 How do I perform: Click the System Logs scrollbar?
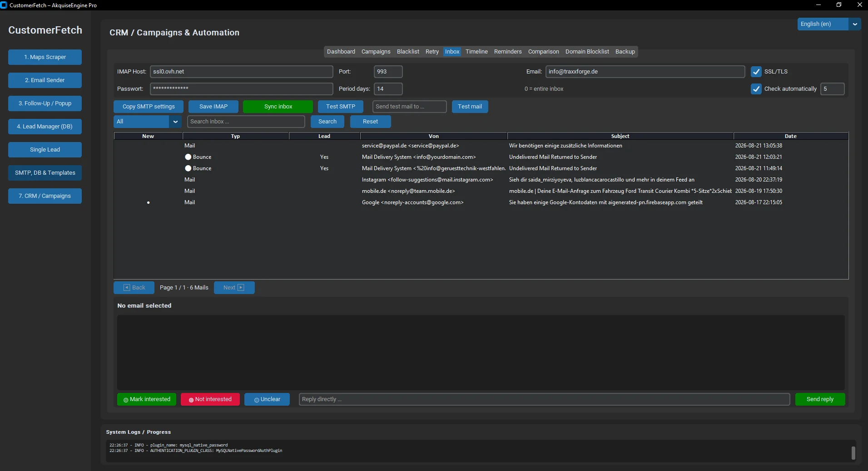[853, 452]
